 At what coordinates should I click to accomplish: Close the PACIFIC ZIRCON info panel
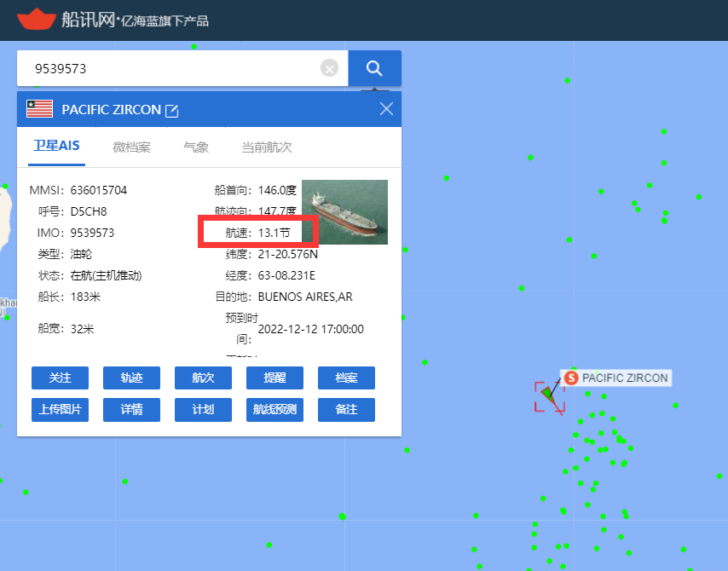[386, 109]
